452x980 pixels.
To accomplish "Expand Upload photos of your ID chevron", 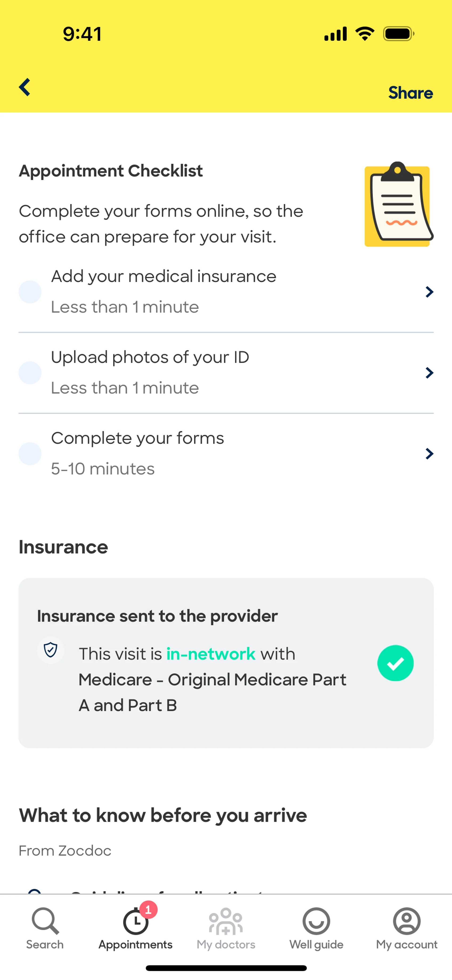I will pyautogui.click(x=429, y=373).
